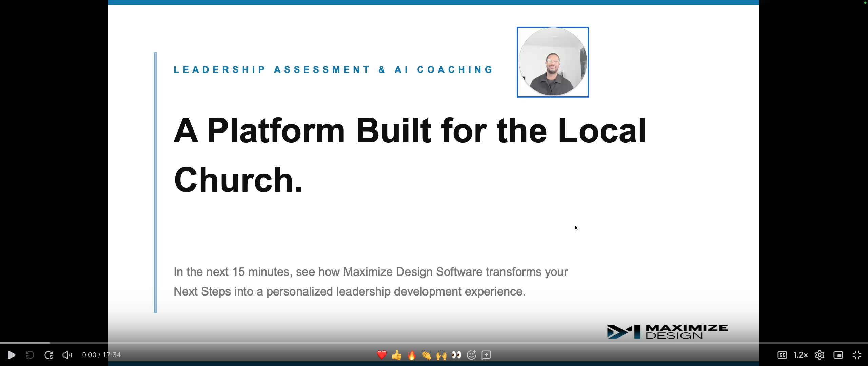
Task: Mute the volume speaker icon
Action: tap(67, 355)
